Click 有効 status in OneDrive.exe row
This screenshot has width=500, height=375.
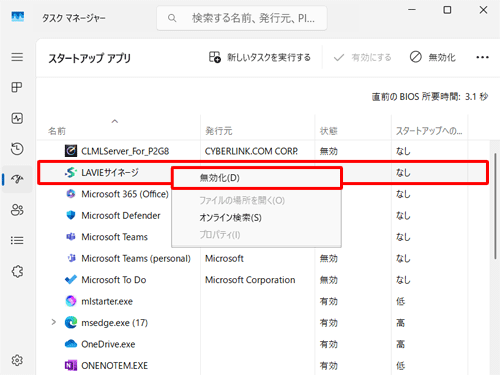tap(329, 344)
